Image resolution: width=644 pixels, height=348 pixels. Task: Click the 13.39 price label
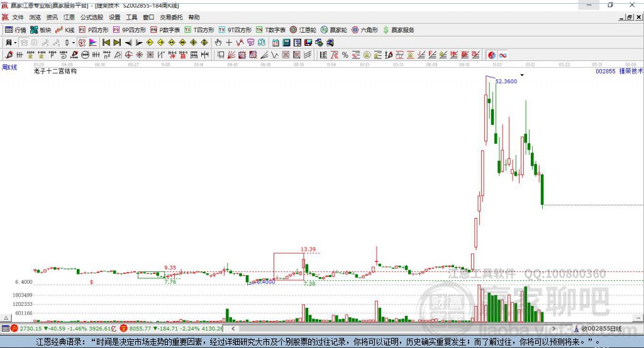point(308,249)
